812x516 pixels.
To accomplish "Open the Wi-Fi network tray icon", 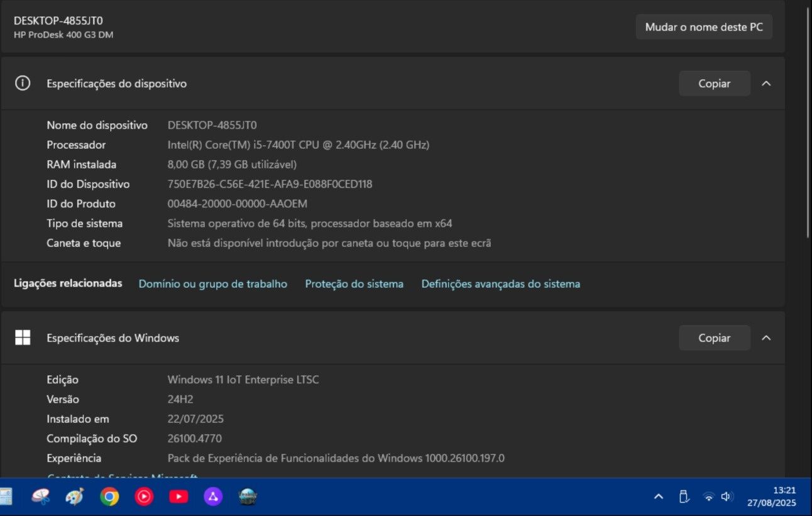I will coord(708,497).
